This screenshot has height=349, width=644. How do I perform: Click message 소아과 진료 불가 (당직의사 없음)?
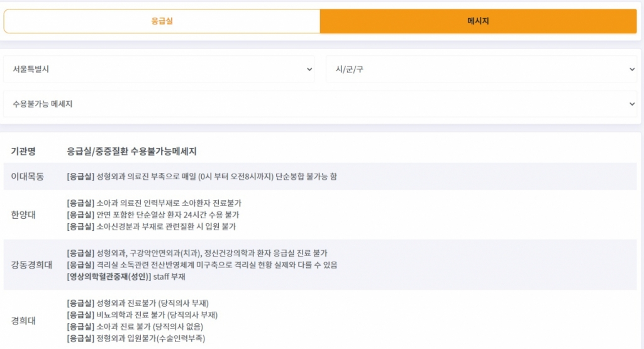click(x=135, y=327)
